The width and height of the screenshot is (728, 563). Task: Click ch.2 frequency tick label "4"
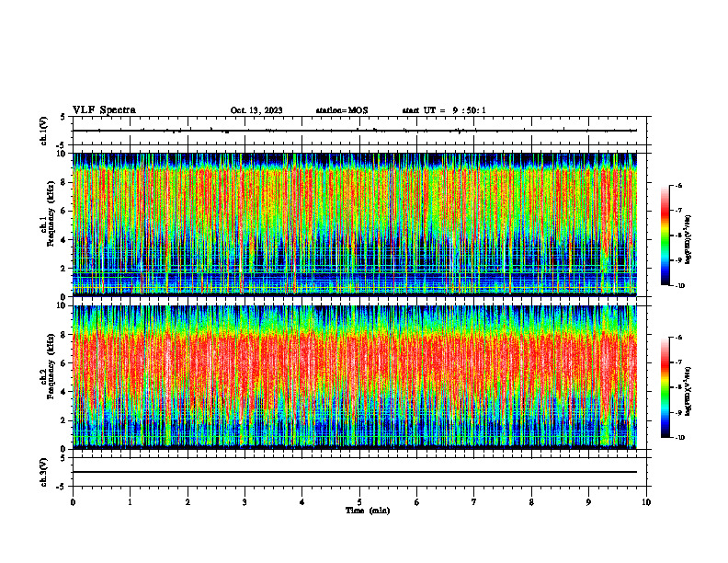pos(63,393)
